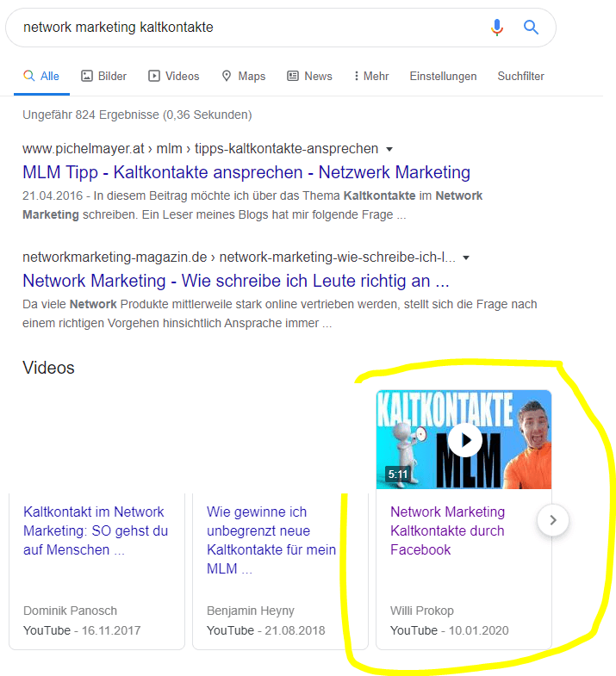
Task: Click the next arrow in video carousel
Action: click(x=553, y=520)
